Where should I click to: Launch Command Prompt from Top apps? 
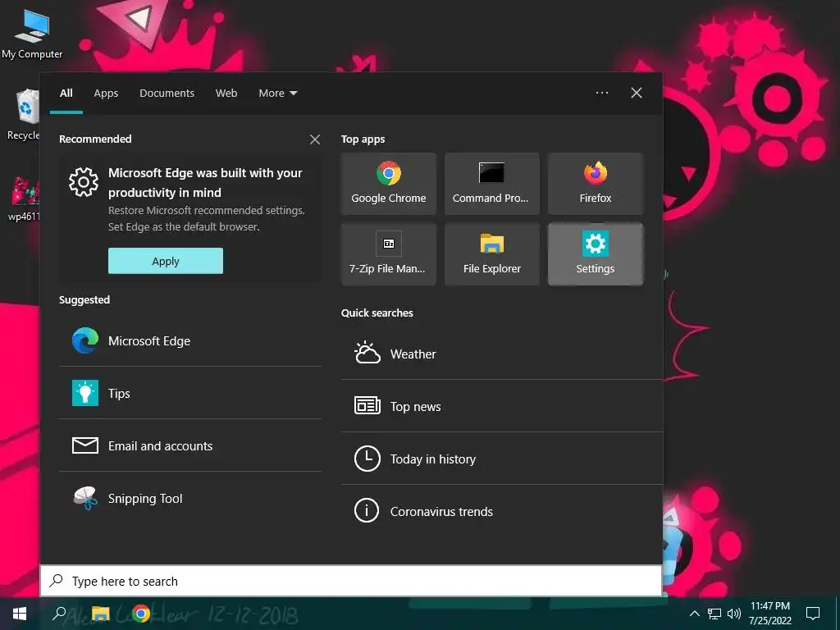click(x=492, y=184)
